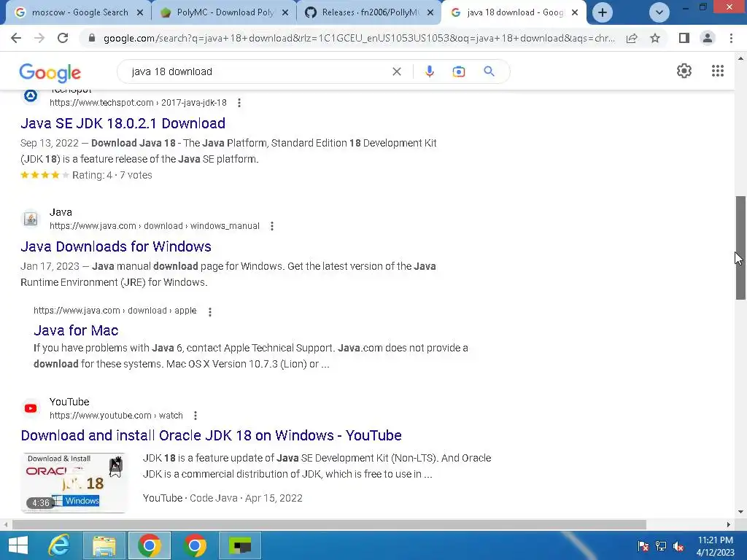747x560 pixels.
Task: Open the Chrome three-dot menu
Action: tap(731, 38)
